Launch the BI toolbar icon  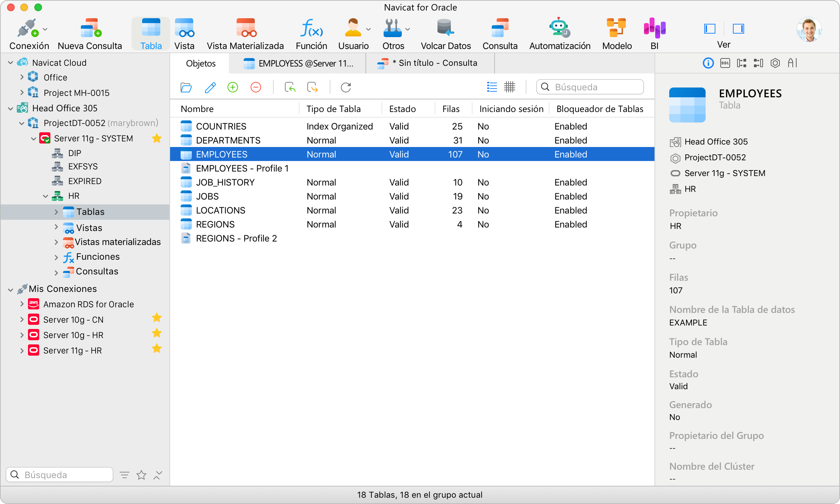pos(654,28)
